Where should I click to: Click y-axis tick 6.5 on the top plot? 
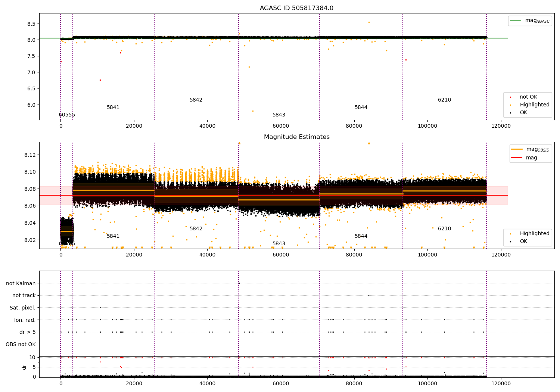(x=31, y=89)
